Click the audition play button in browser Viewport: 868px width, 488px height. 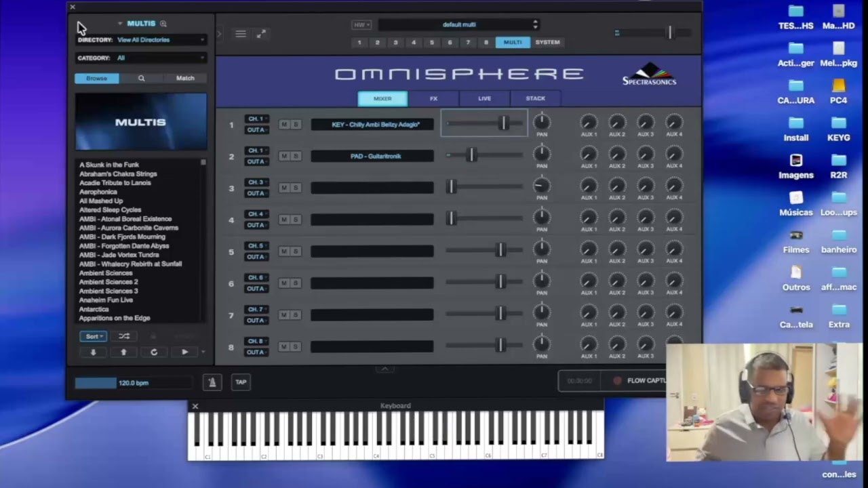[184, 352]
